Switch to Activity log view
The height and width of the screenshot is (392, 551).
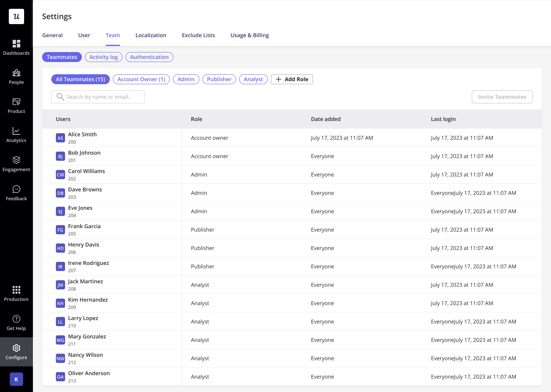(x=104, y=57)
